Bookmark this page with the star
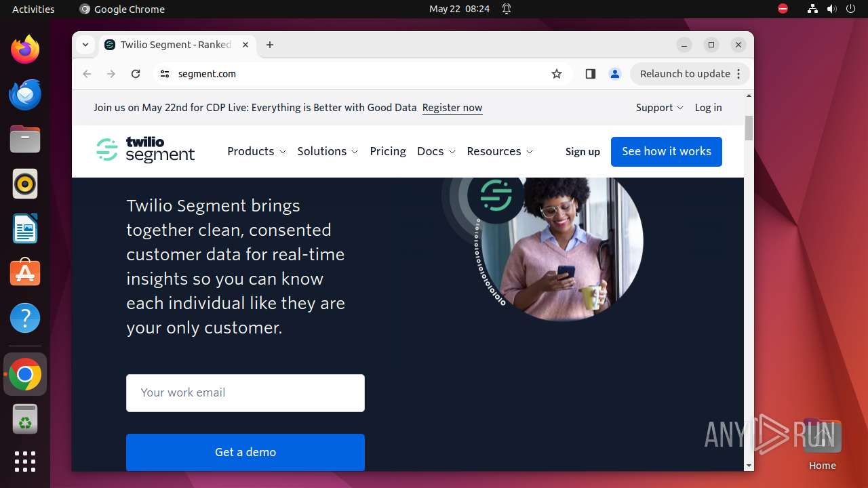Image resolution: width=868 pixels, height=488 pixels. point(557,74)
